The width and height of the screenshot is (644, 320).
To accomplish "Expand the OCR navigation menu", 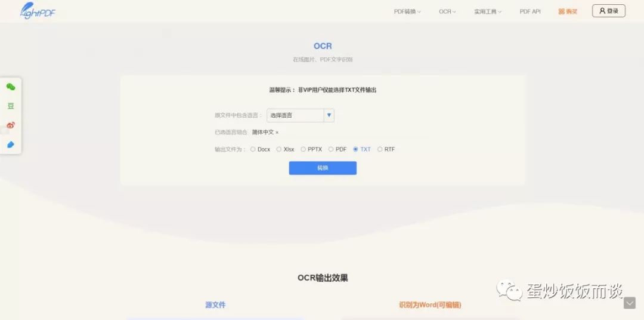I will coord(447,11).
